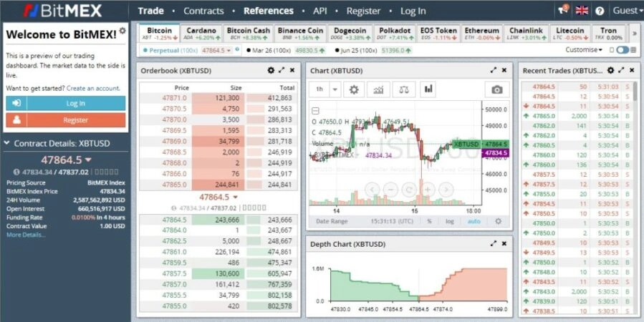The height and width of the screenshot is (322, 644).
Task: Open the More Details... link
Action: pos(26,235)
